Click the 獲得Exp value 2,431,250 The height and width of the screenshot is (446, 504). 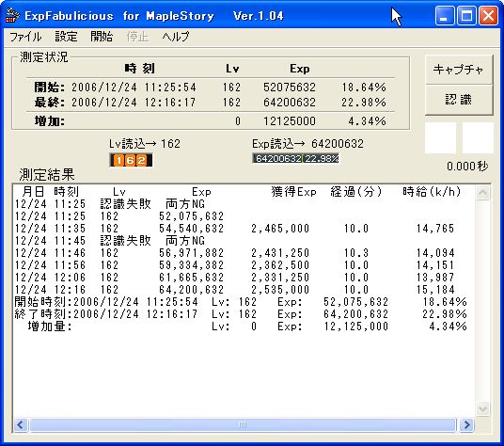pyautogui.click(x=280, y=253)
